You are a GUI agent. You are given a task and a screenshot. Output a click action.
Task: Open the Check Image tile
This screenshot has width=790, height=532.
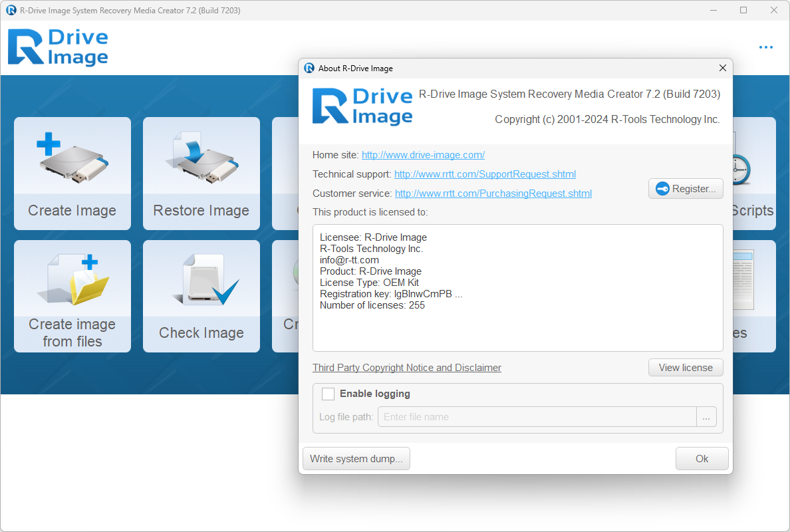(x=201, y=296)
